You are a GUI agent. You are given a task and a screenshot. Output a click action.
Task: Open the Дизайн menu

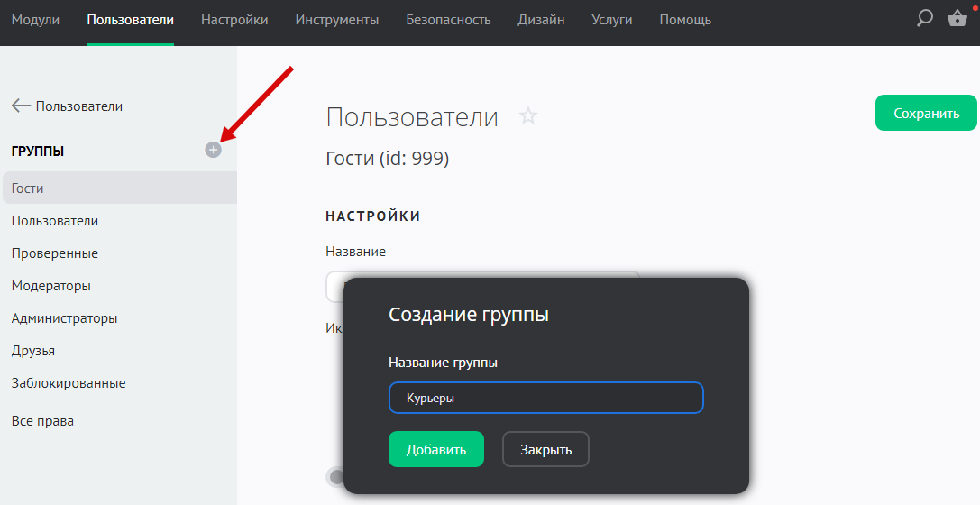pos(541,20)
